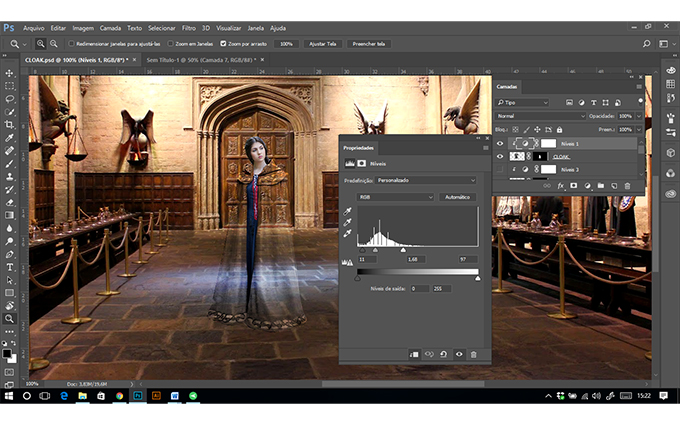The image size is (680, 425).
Task: Select the Eyedropper tool in the toolbar
Action: 9,138
